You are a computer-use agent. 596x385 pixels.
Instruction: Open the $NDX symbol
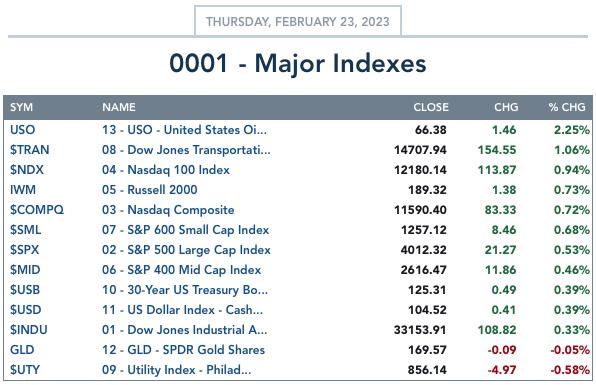[27, 170]
